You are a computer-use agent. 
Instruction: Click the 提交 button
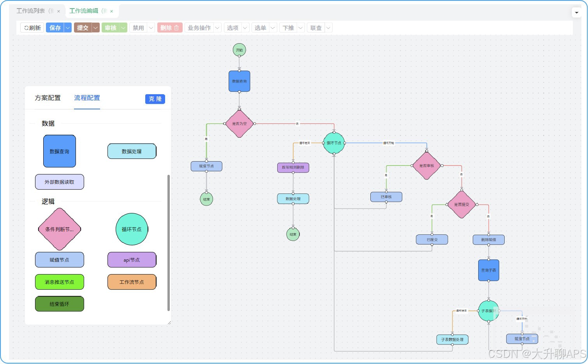83,28
